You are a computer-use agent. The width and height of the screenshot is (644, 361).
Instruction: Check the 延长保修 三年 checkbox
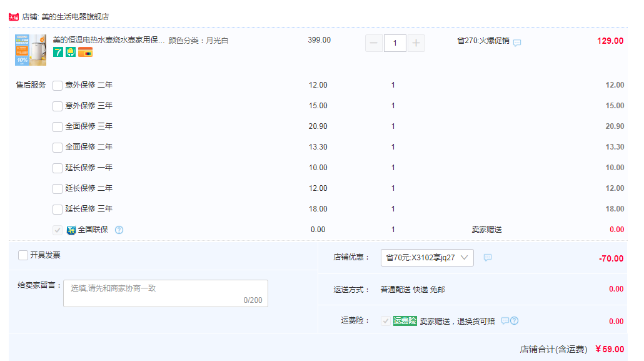click(x=58, y=210)
